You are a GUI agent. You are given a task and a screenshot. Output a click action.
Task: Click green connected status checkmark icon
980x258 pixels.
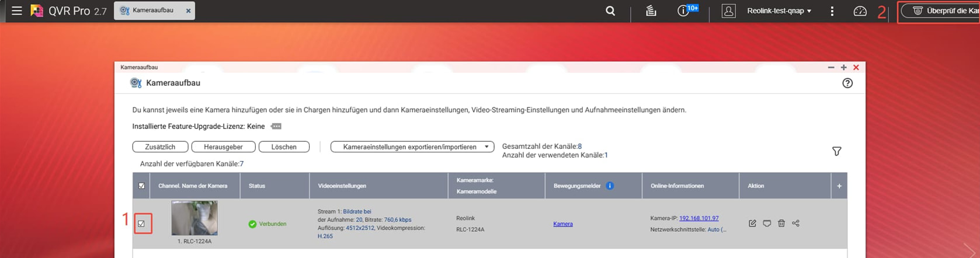pos(252,224)
